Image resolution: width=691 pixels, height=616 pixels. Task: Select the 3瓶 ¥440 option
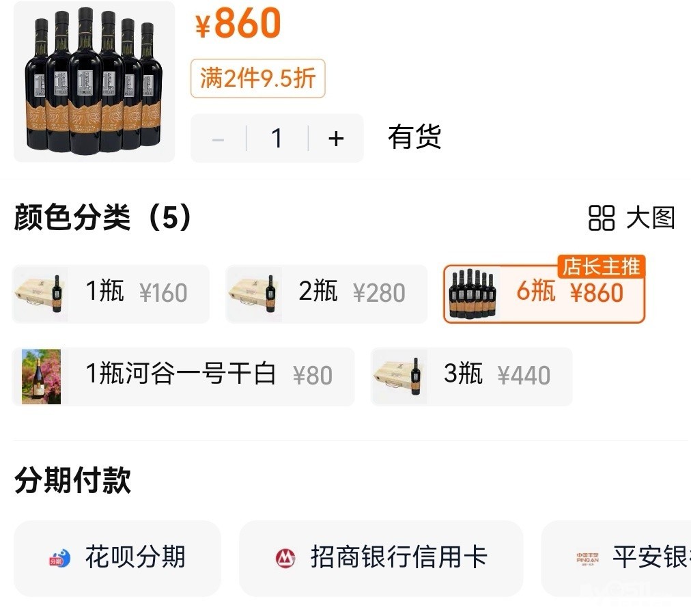pyautogui.click(x=472, y=376)
